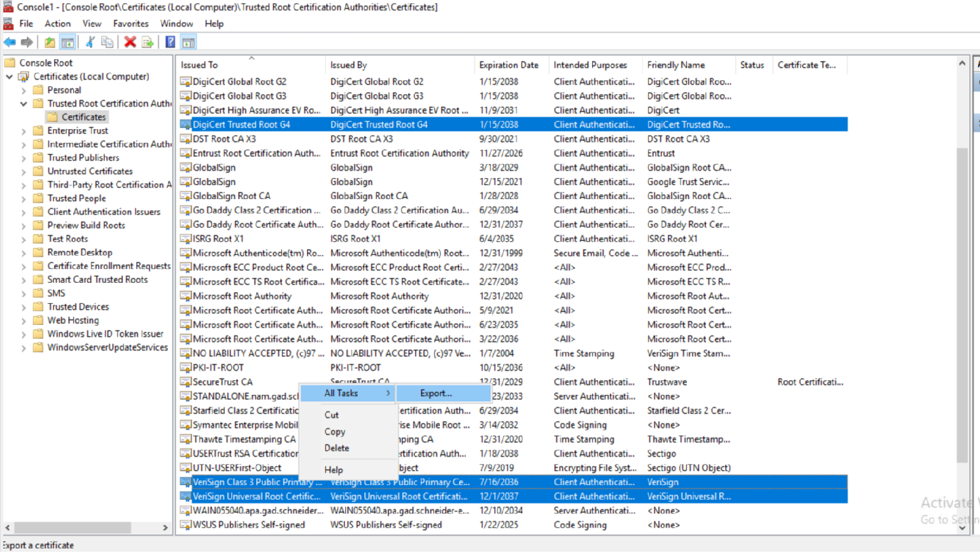Click the folder icon next to Trusted People
The image size is (980, 555).
pos(38,198)
